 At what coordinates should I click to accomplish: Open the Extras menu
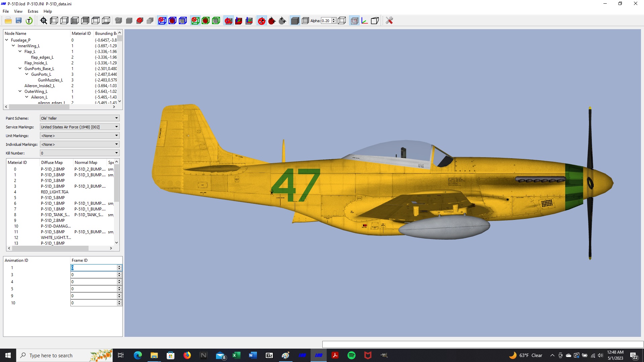click(x=33, y=11)
